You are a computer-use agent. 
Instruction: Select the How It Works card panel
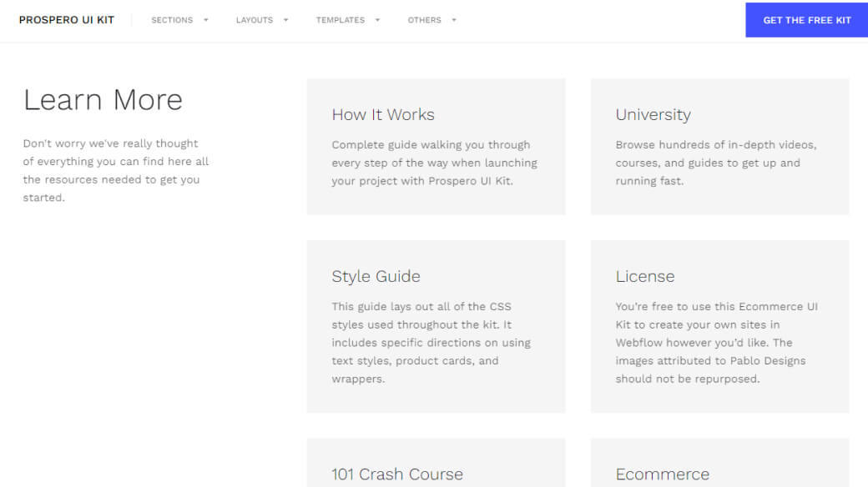(436, 147)
